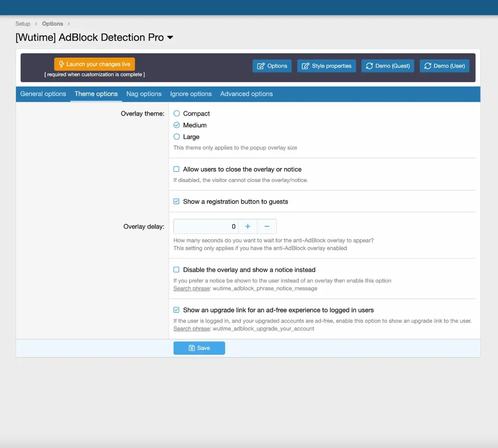Click the refresh icon on Demo (User)
Viewport: 498px width, 448px height.
tap(428, 66)
